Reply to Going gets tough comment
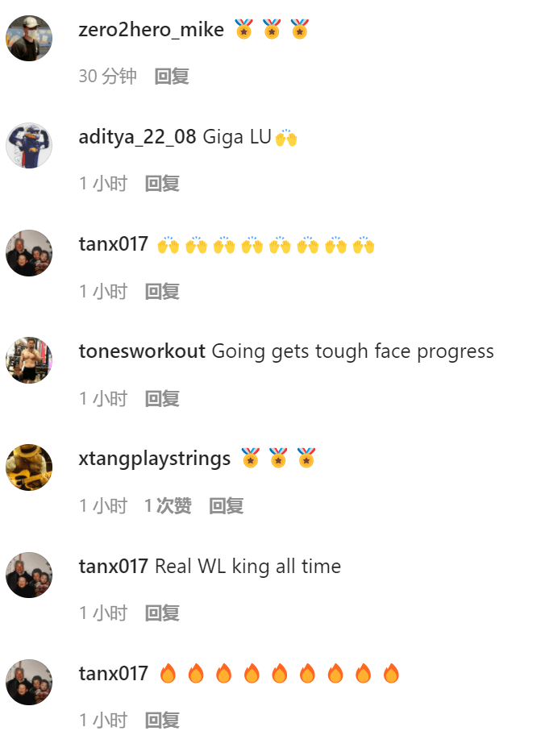The image size is (545, 756). click(x=162, y=399)
